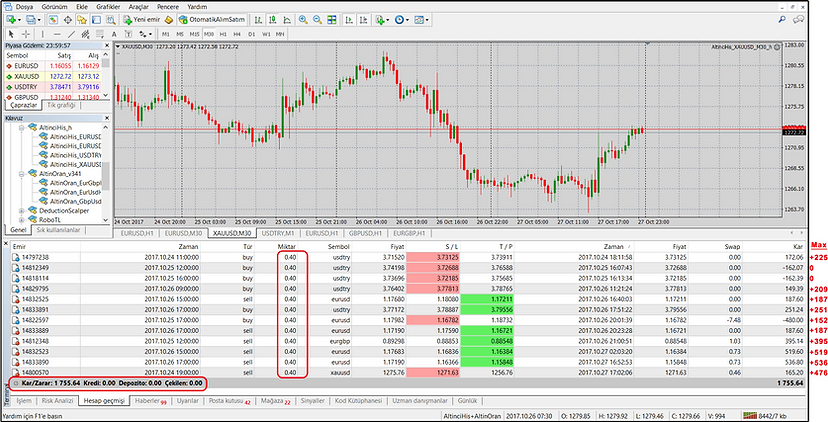Toggle the Terminal panel icon
Screen dimensions: 828x422
point(96,20)
